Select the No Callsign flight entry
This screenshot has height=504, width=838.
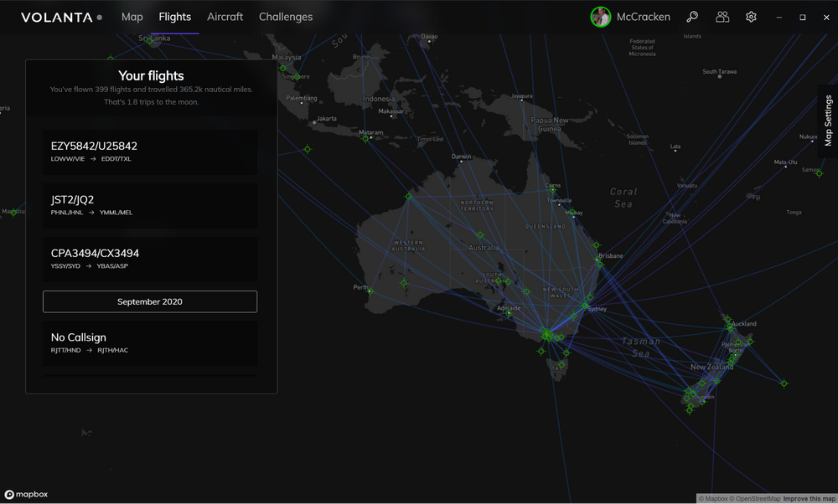(x=149, y=342)
